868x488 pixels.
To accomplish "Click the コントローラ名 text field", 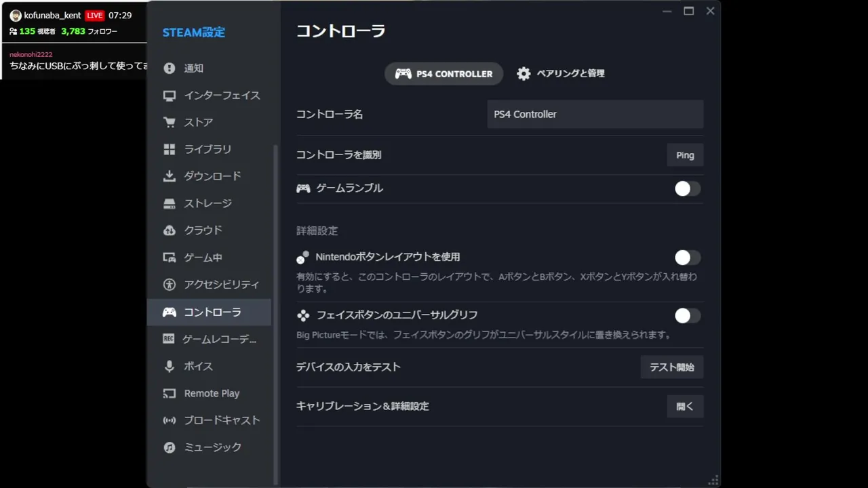I will (x=595, y=115).
